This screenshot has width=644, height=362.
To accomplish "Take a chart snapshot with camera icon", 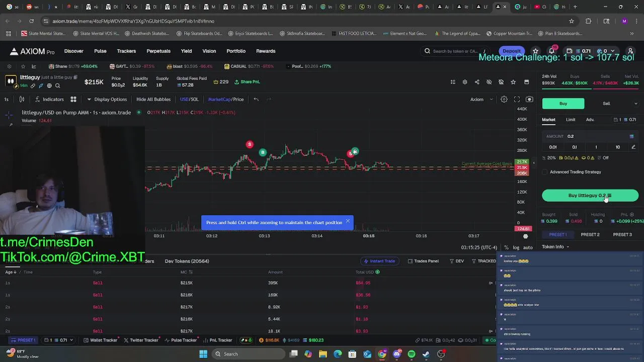I will (x=529, y=100).
